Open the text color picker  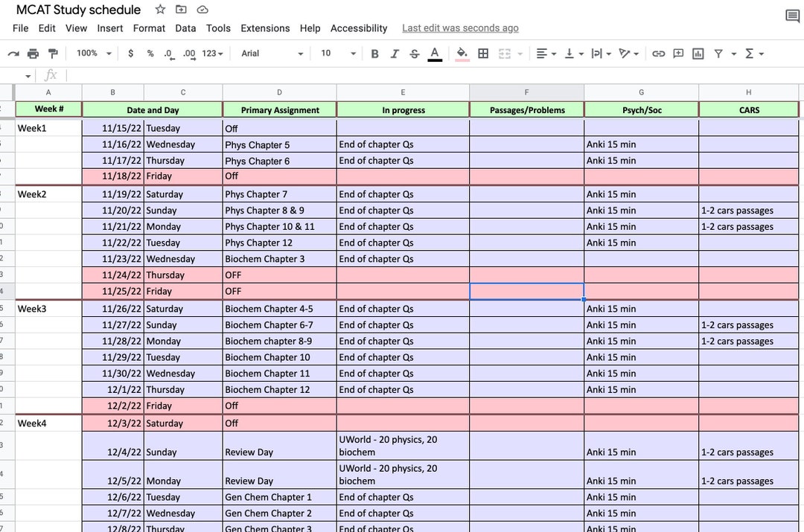(433, 53)
